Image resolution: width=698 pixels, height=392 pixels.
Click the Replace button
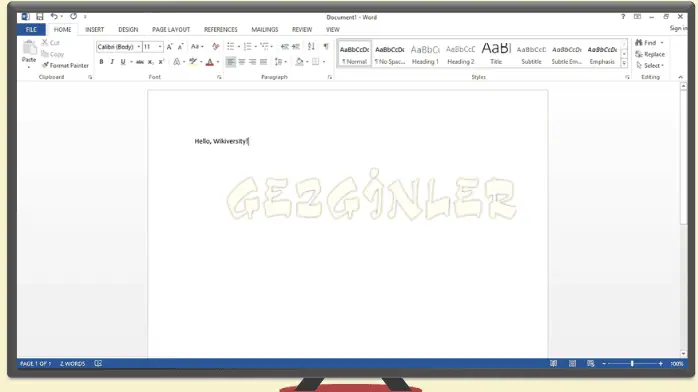coord(650,54)
